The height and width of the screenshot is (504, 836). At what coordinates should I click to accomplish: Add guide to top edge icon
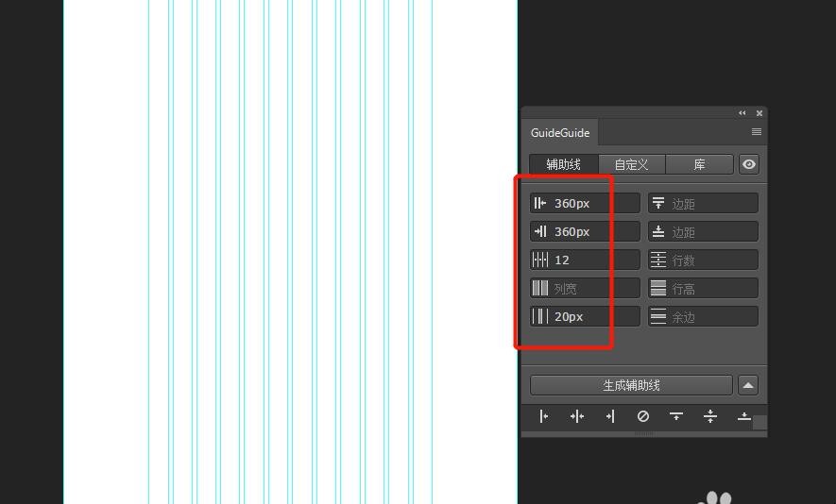676,416
